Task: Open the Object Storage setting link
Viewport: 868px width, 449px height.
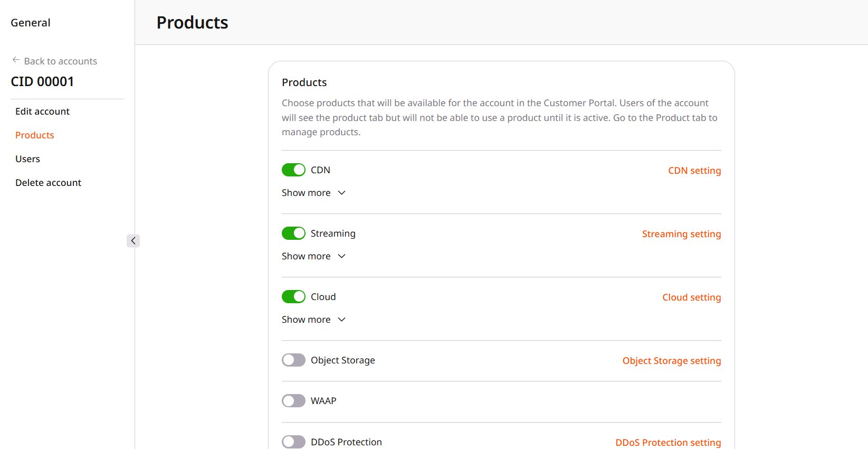Action: pyautogui.click(x=671, y=361)
